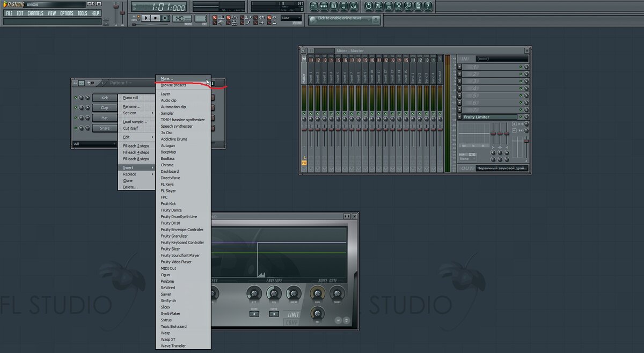Toggle the Master track mute LED
This screenshot has width=644, height=353.
[304, 114]
